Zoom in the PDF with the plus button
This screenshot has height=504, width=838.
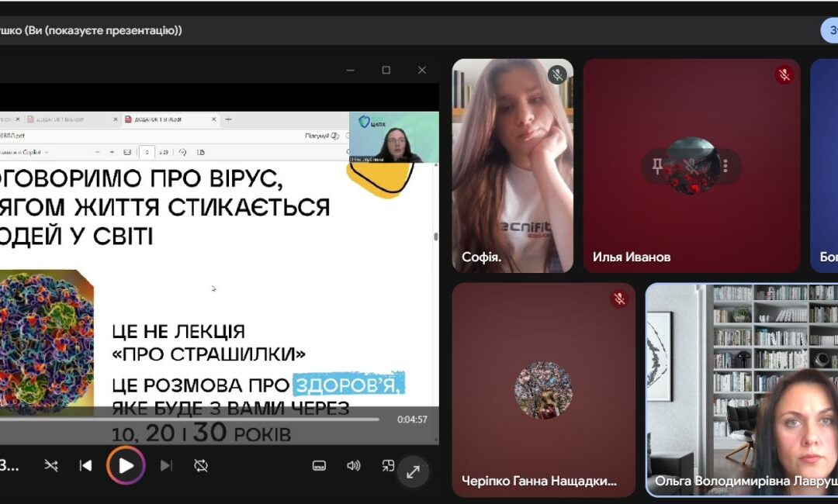click(x=112, y=152)
